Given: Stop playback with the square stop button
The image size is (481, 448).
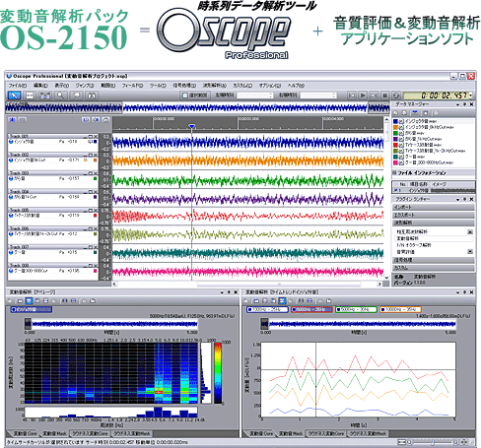Looking at the screenshot, I should click(384, 96).
